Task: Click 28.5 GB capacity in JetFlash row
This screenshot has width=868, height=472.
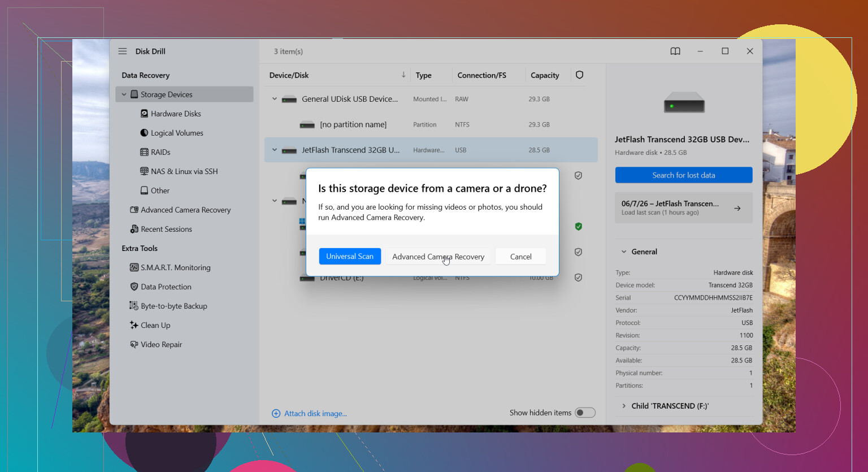Action: pos(539,150)
